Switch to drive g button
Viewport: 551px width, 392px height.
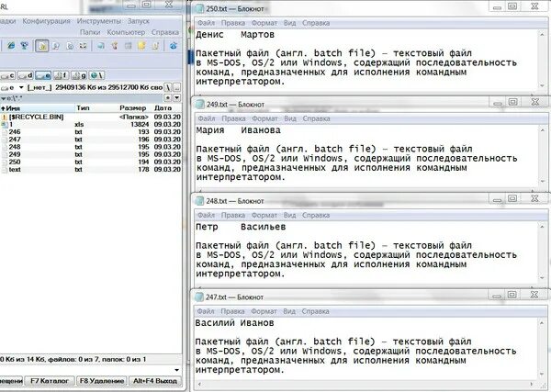pyautogui.click(x=79, y=75)
